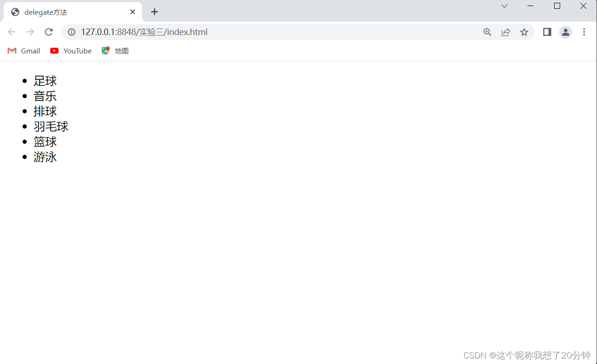Open the tab search chevron
597x364 pixels.
[x=504, y=6]
